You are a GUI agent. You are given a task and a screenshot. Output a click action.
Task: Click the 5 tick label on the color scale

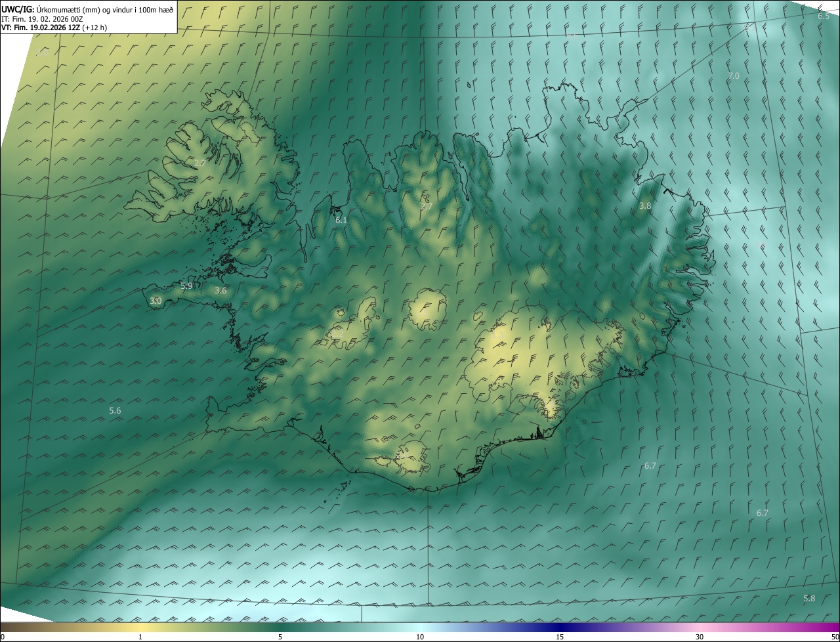(x=280, y=637)
